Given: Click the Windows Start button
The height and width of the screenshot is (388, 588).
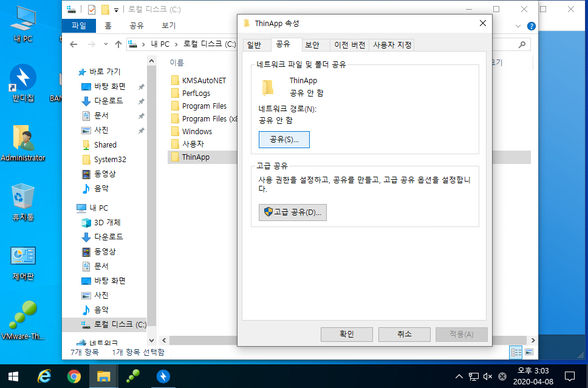Looking at the screenshot, I should pyautogui.click(x=13, y=376).
